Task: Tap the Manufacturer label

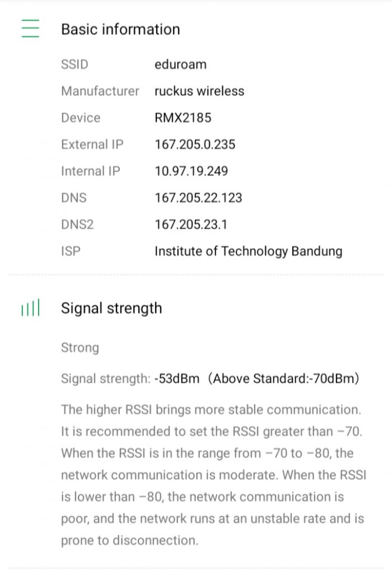Action: [x=100, y=91]
